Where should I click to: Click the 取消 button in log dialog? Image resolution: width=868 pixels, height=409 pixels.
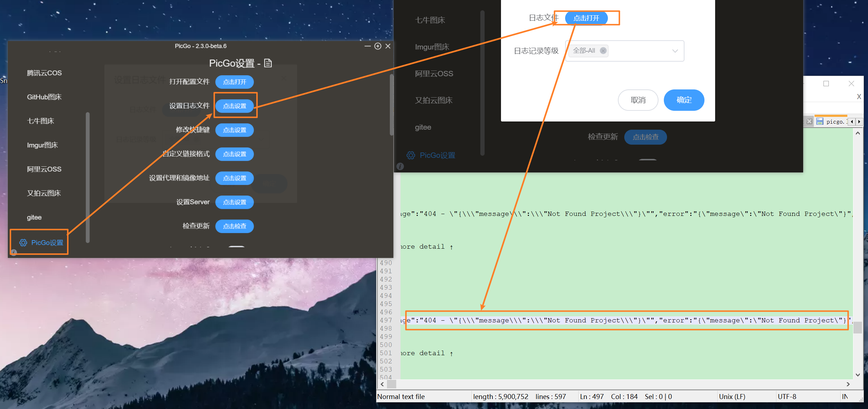coord(638,100)
